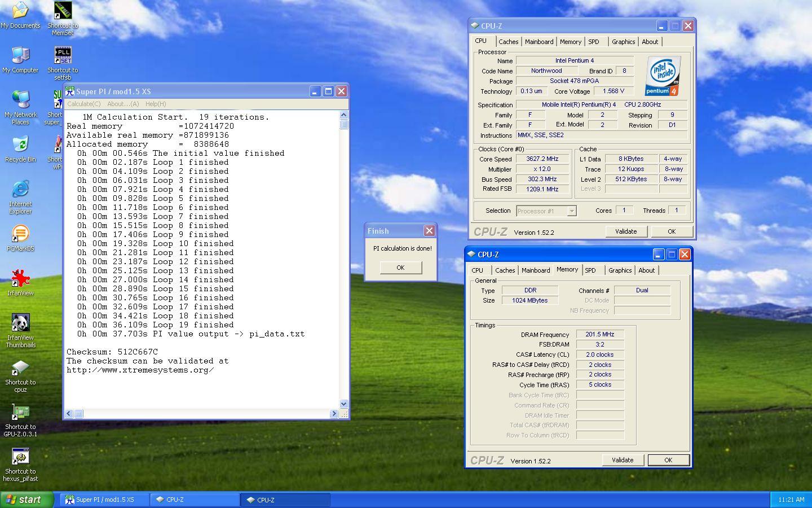Open Shortcut to GPU-Z.0.3.1 icon
The image size is (812, 508).
click(20, 421)
